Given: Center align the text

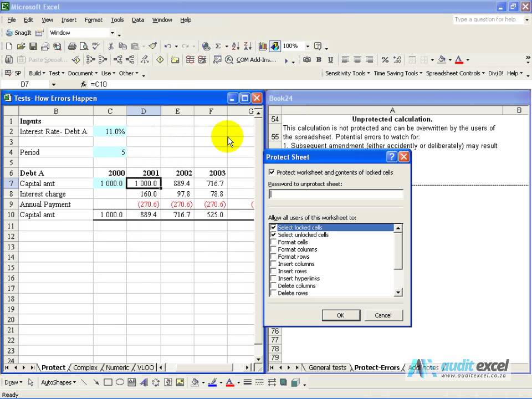Looking at the screenshot, I should (357, 60).
